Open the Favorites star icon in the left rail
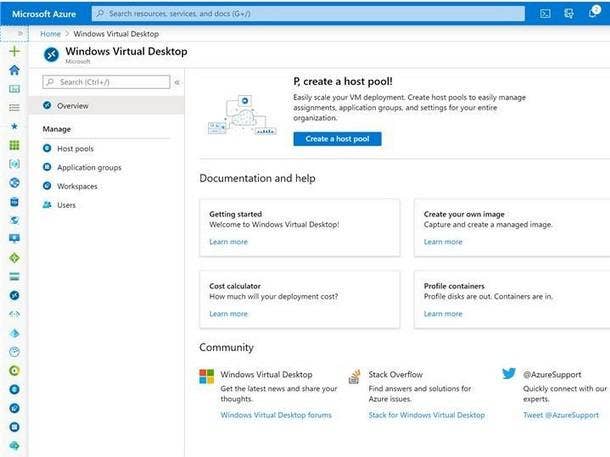The image size is (610, 457). (14, 126)
